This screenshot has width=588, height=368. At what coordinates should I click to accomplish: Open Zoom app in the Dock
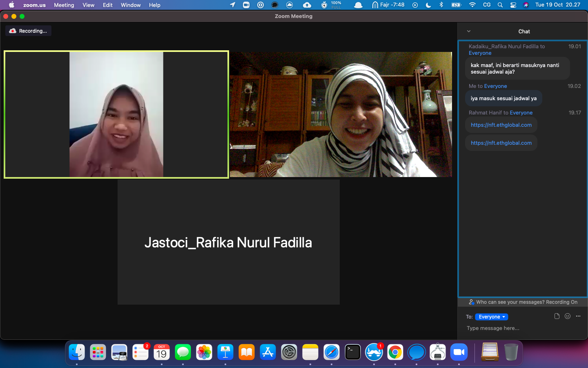(x=459, y=352)
